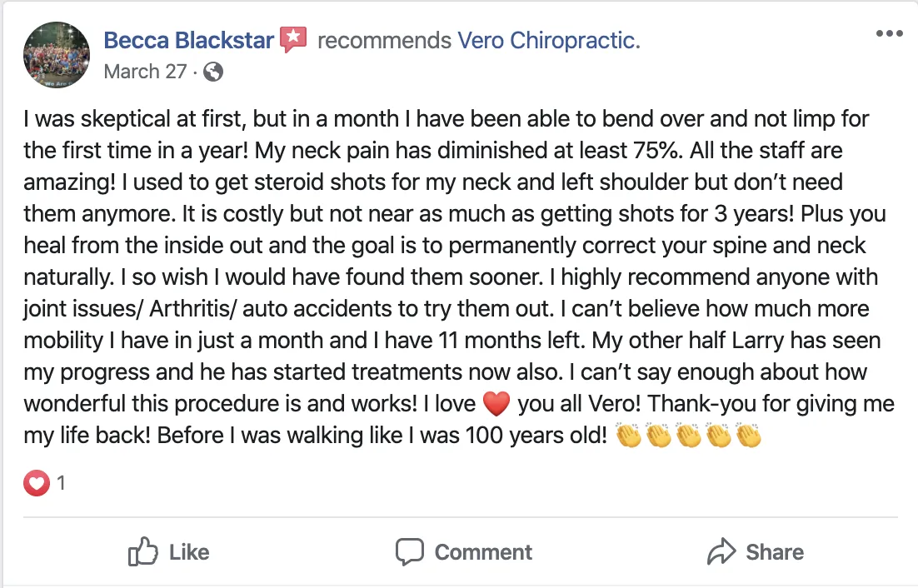Show who reacted via the count 1
Image resolution: width=918 pixels, height=588 pixels.
click(61, 482)
